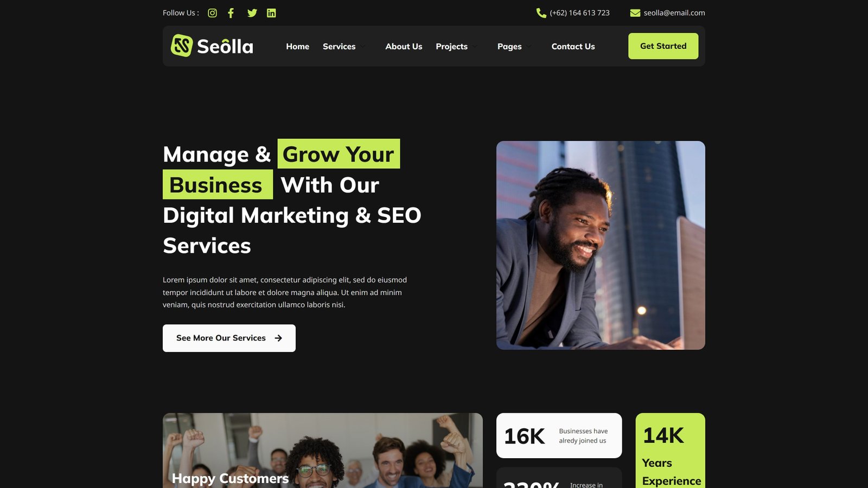
Task: Go to the Home menu item
Action: (x=298, y=47)
